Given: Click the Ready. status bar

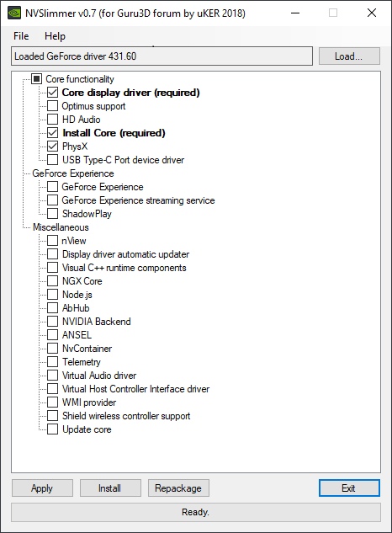Looking at the screenshot, I should click(196, 512).
